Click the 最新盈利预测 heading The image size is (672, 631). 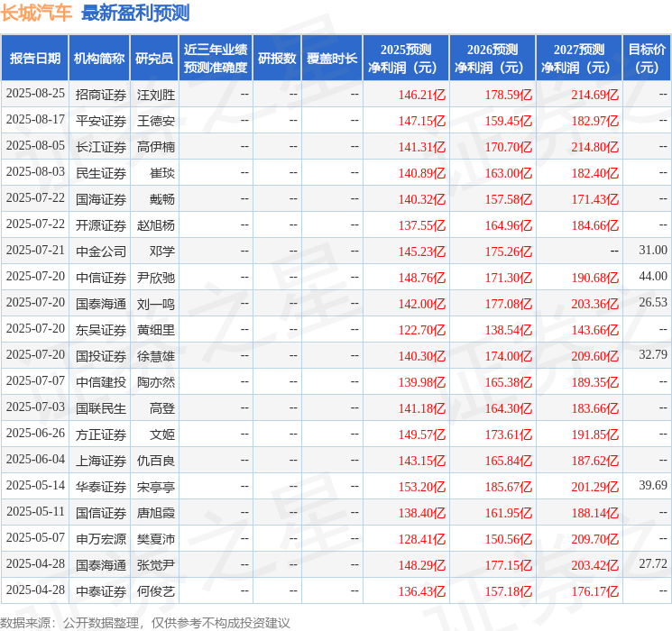(135, 13)
